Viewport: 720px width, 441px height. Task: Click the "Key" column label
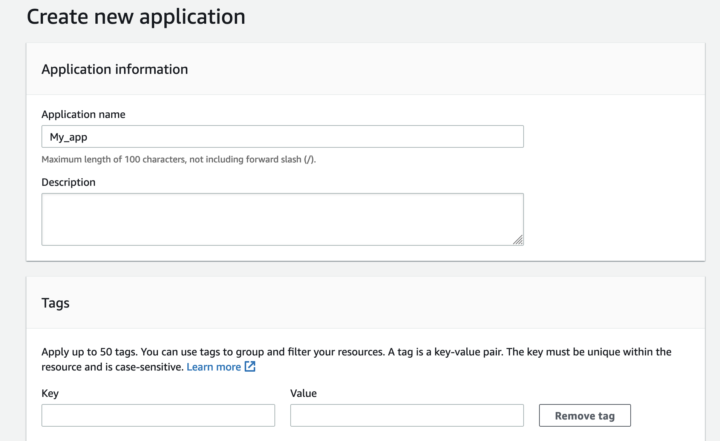[x=51, y=394]
